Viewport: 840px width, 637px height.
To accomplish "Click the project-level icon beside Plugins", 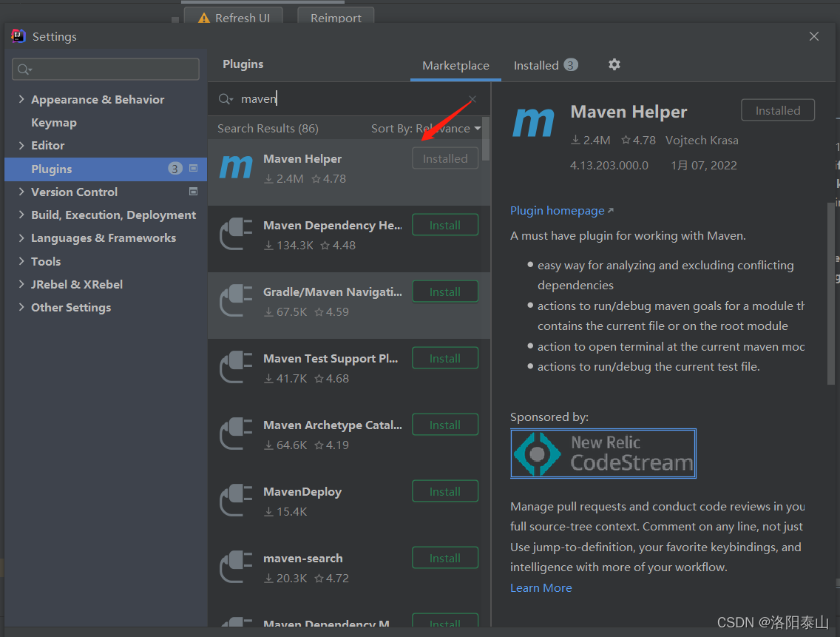I will tap(194, 169).
